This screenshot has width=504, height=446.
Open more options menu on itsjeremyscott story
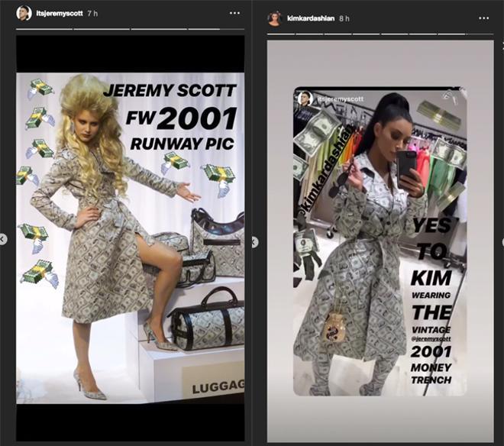(234, 13)
